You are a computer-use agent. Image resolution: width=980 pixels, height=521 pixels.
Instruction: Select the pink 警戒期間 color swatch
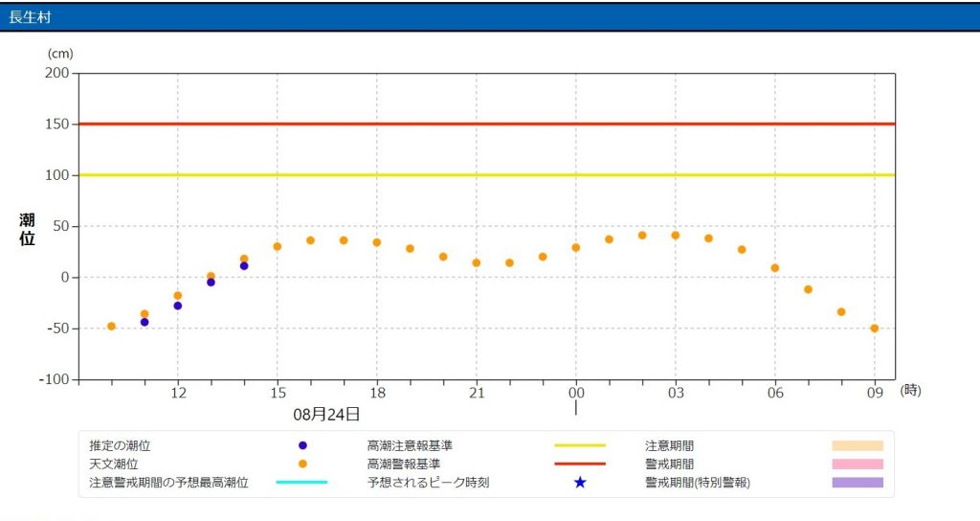click(857, 464)
